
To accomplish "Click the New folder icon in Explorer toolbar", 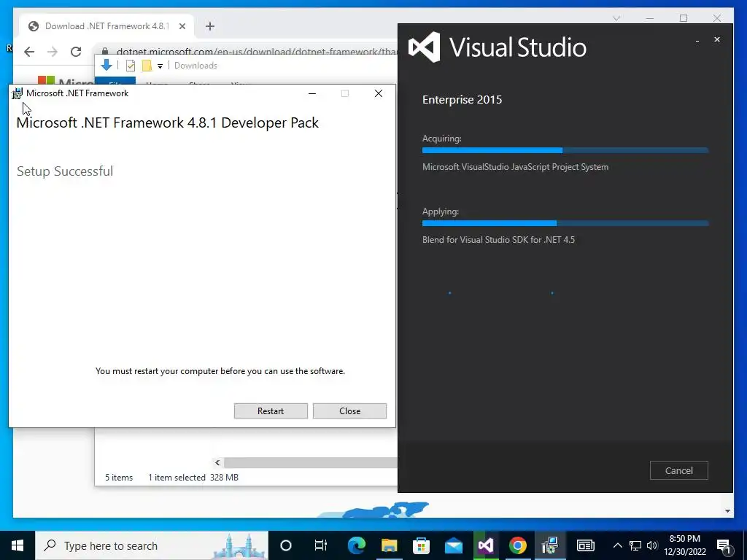I will [x=147, y=66].
